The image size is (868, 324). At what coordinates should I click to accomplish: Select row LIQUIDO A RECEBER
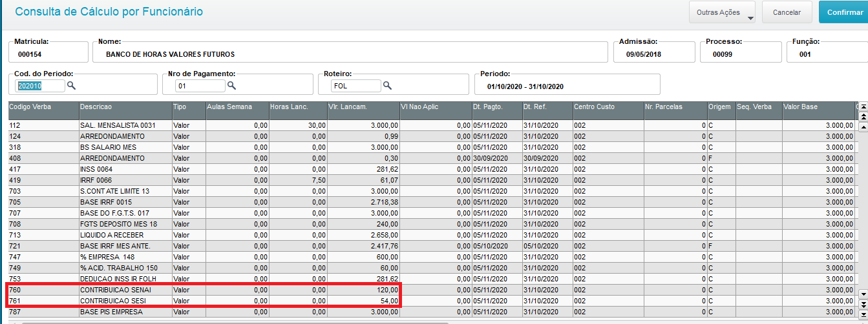[431, 235]
